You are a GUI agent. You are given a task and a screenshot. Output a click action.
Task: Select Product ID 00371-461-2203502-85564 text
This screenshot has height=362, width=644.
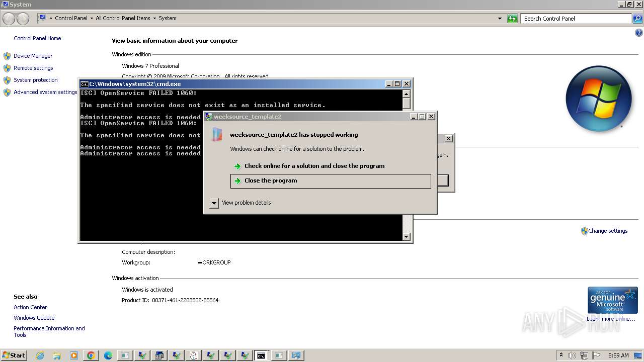(x=170, y=300)
